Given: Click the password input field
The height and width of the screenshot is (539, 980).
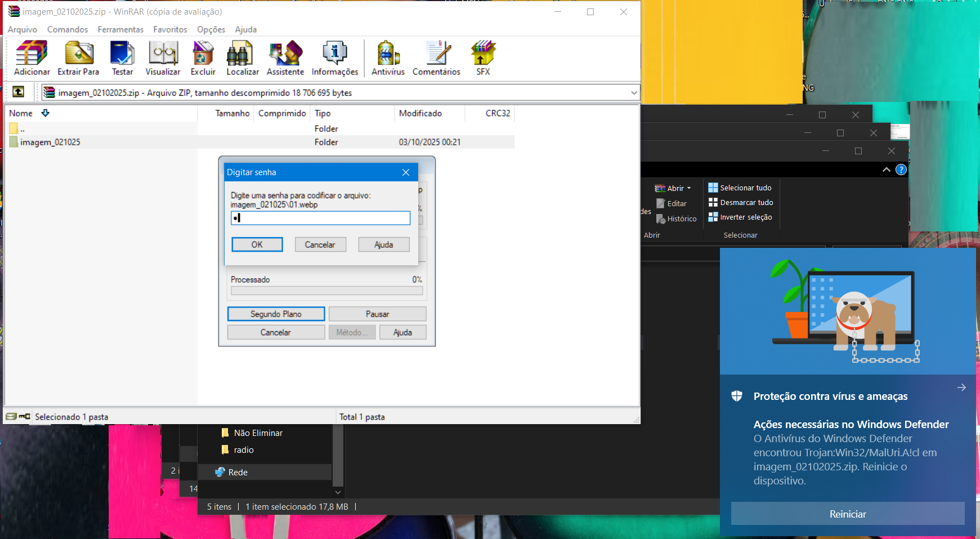Looking at the screenshot, I should [x=320, y=218].
